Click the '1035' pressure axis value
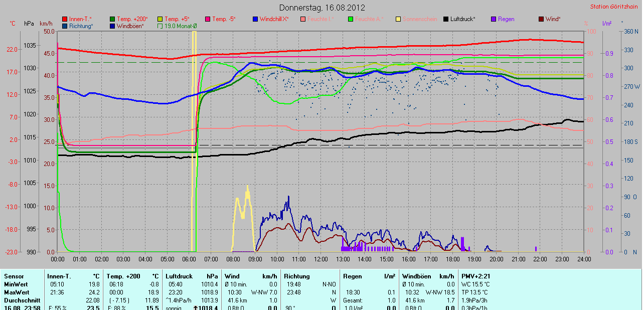644x310 pixels. click(x=30, y=45)
